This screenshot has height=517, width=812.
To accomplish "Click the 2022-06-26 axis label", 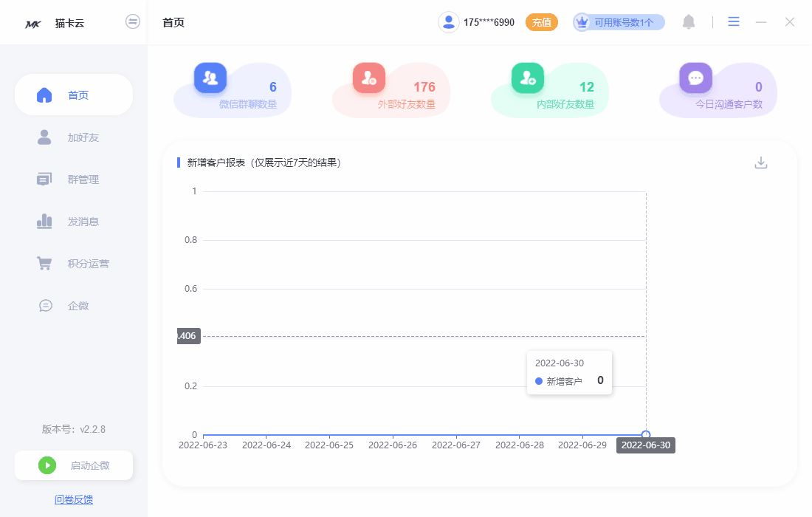I will [x=393, y=445].
